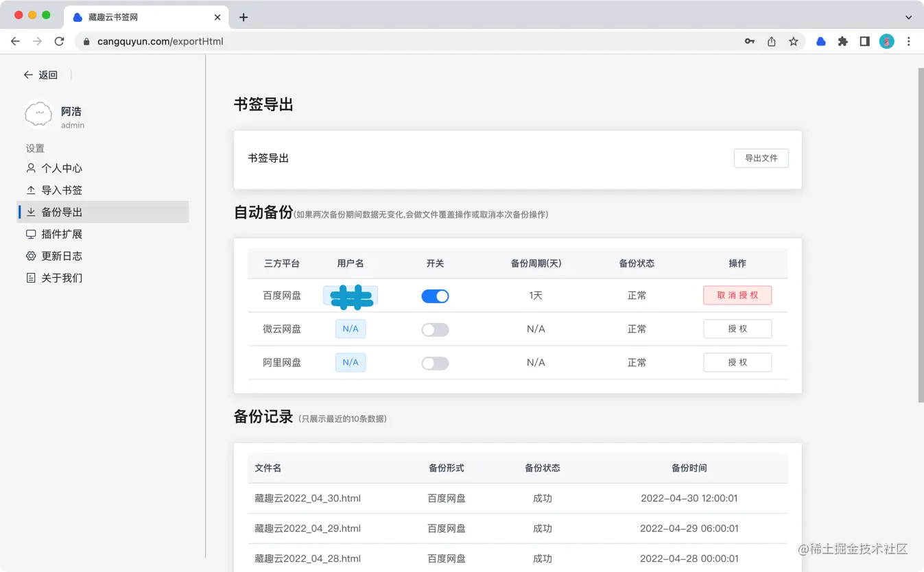Open the Chrome three-dot menu

click(x=909, y=41)
